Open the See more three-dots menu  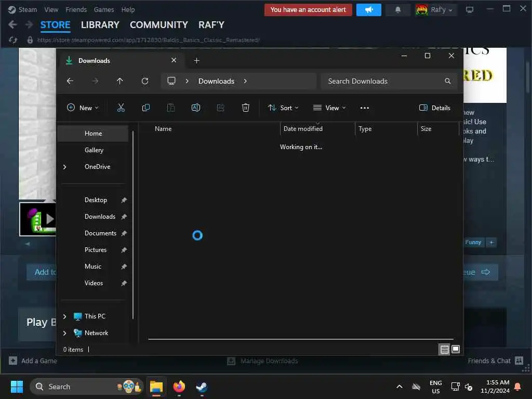tap(364, 108)
